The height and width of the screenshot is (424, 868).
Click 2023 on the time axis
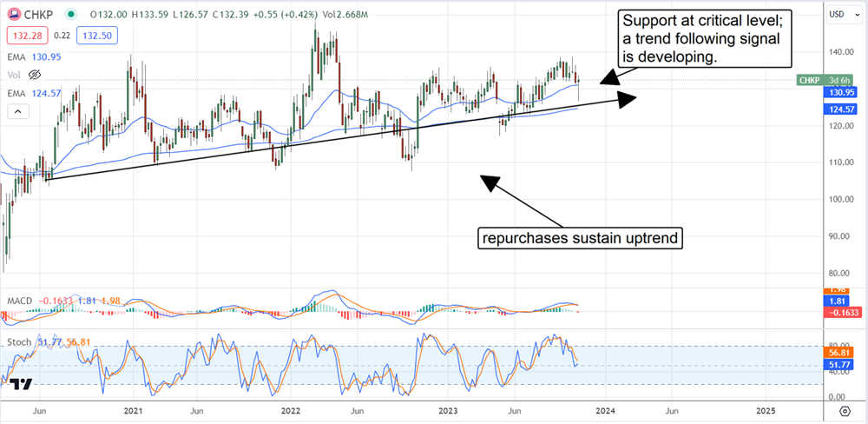pyautogui.click(x=447, y=412)
